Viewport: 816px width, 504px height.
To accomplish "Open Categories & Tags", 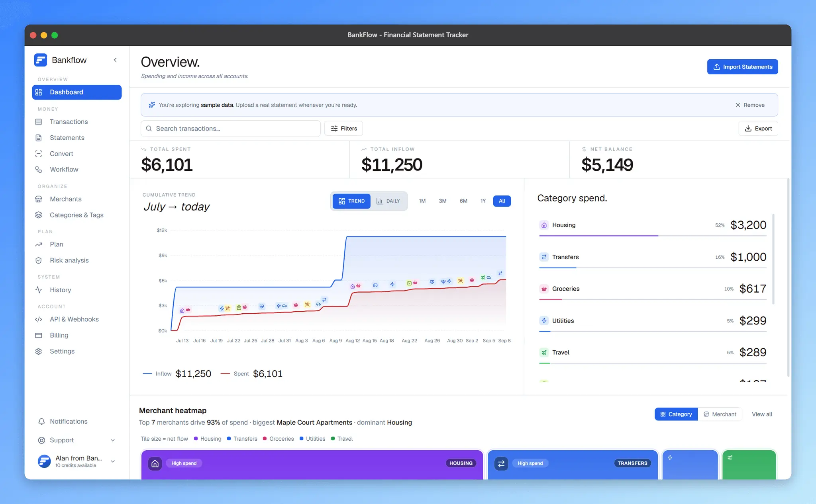I will (76, 215).
